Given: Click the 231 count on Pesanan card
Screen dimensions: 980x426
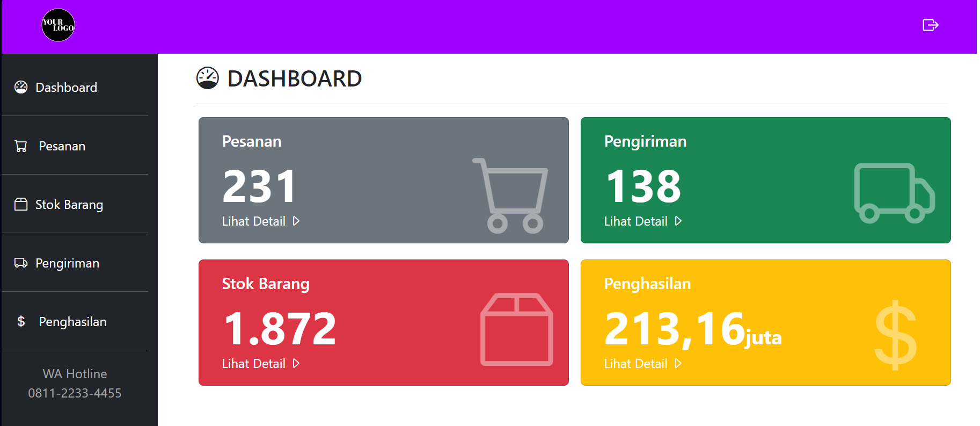Looking at the screenshot, I should click(x=259, y=186).
